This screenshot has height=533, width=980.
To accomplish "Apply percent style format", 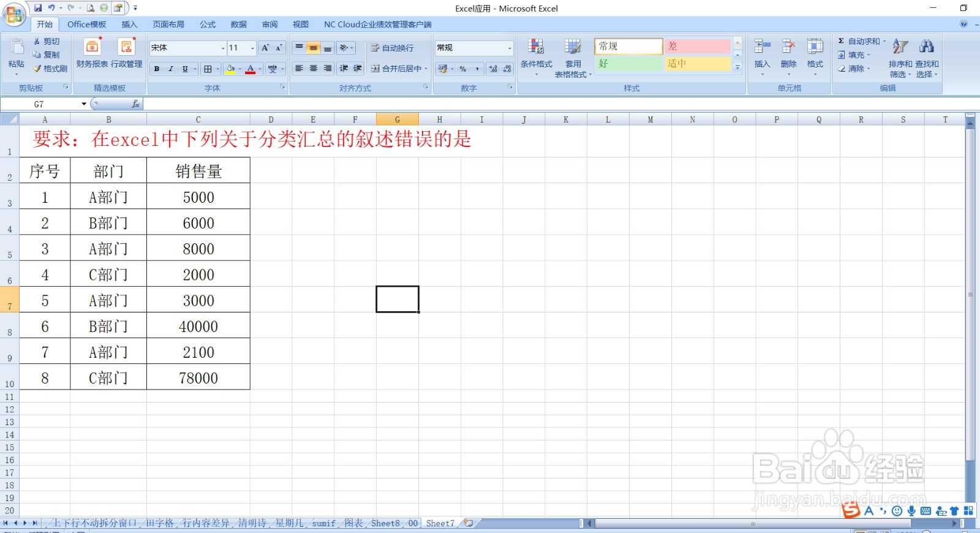I will click(463, 69).
